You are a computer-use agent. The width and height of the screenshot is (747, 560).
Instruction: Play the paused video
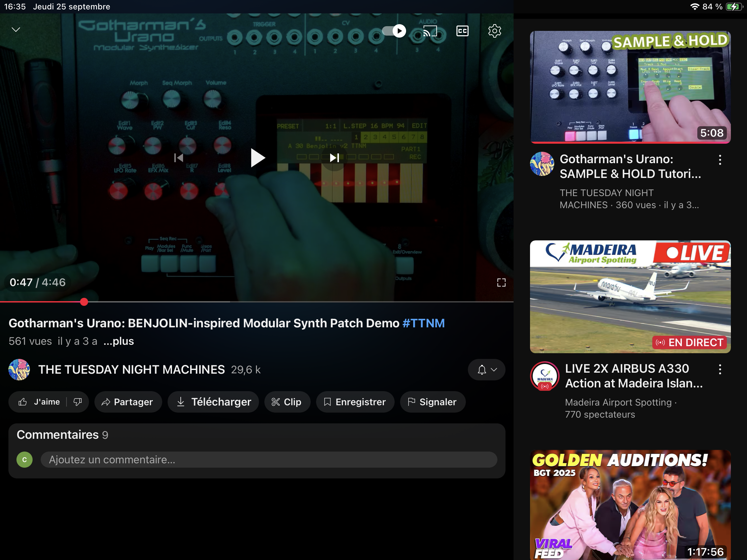click(x=257, y=158)
